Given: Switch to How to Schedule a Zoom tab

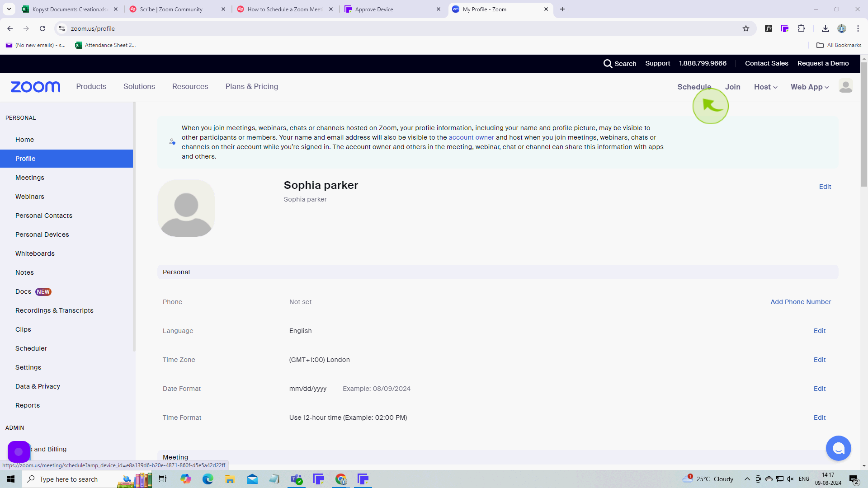Looking at the screenshot, I should tap(285, 9).
